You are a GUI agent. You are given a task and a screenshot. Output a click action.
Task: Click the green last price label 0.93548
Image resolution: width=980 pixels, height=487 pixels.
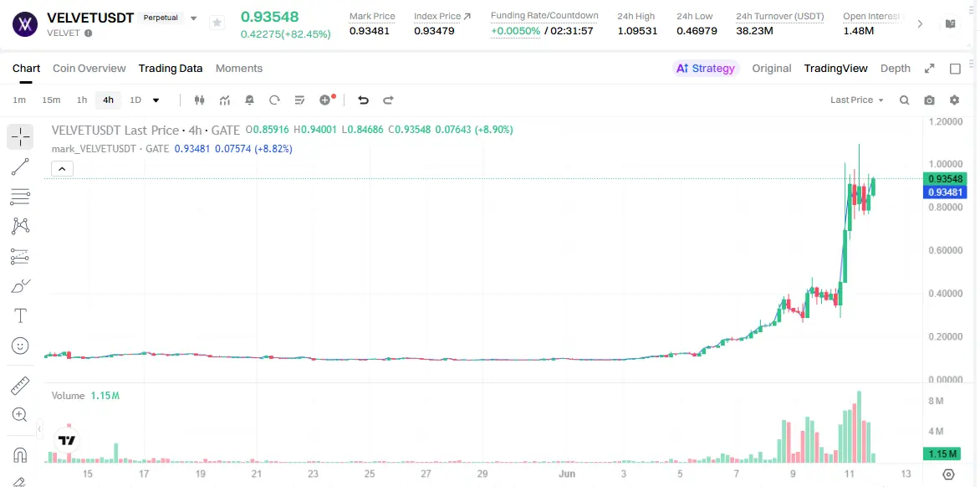click(945, 179)
